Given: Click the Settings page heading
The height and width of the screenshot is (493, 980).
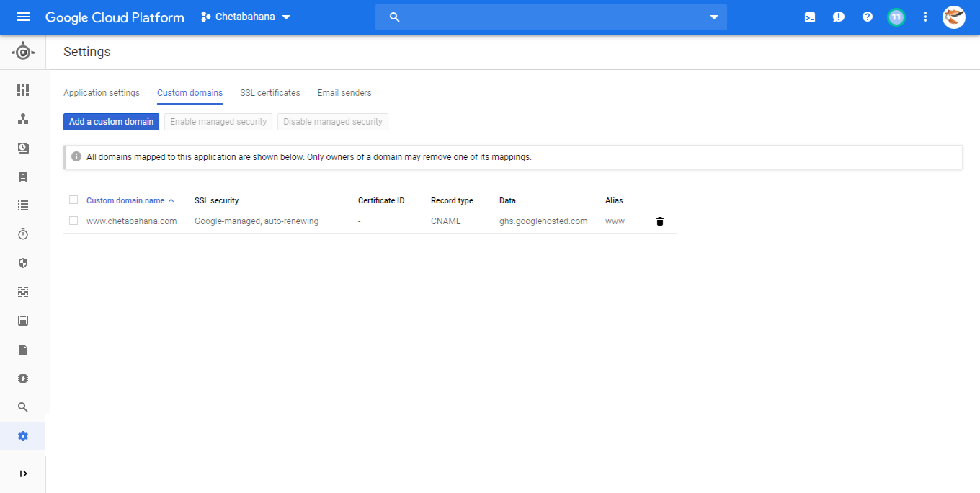Looking at the screenshot, I should [87, 52].
